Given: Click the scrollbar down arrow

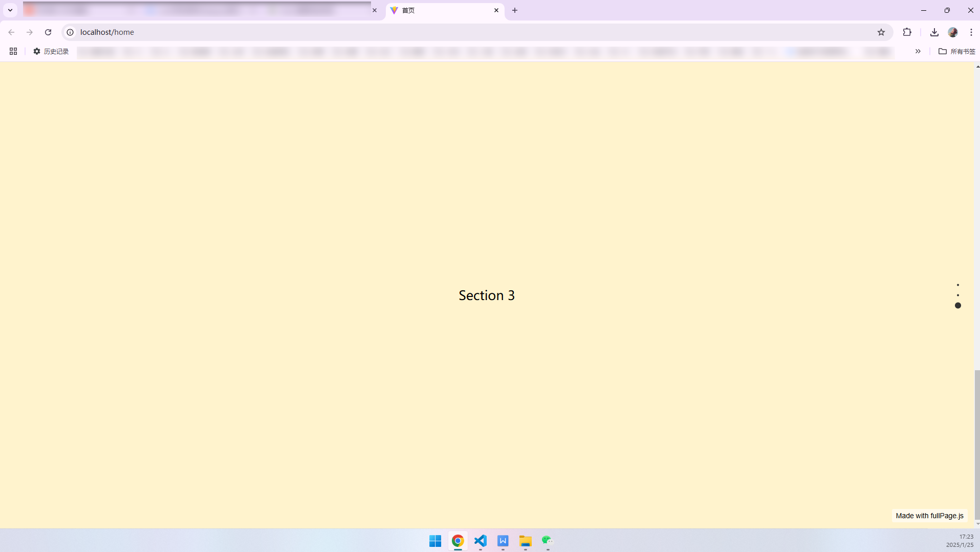Looking at the screenshot, I should tap(977, 524).
